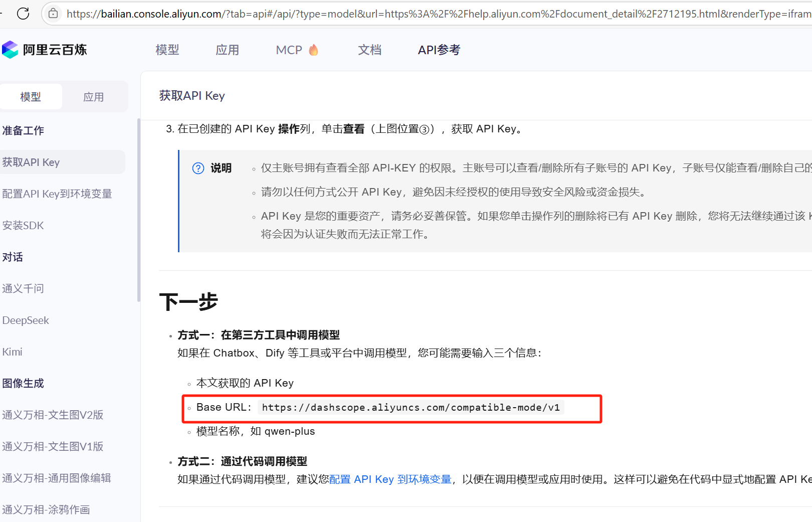Open the 应用 top navigation item
Image resolution: width=812 pixels, height=522 pixels.
pos(228,50)
